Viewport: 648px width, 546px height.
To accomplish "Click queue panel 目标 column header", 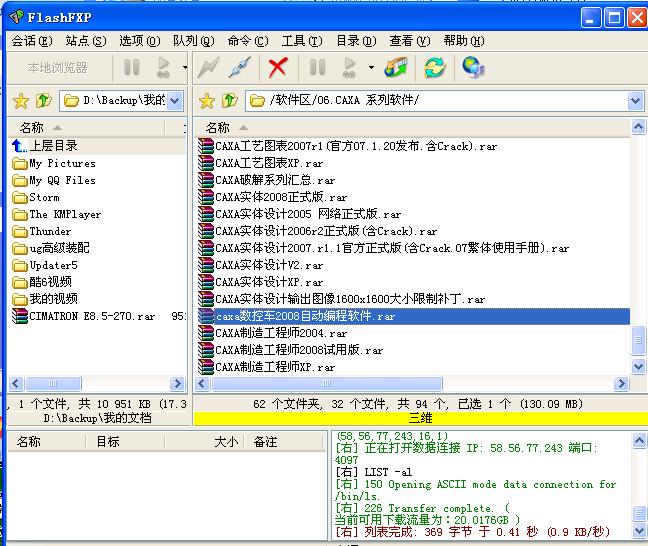I will 125,442.
